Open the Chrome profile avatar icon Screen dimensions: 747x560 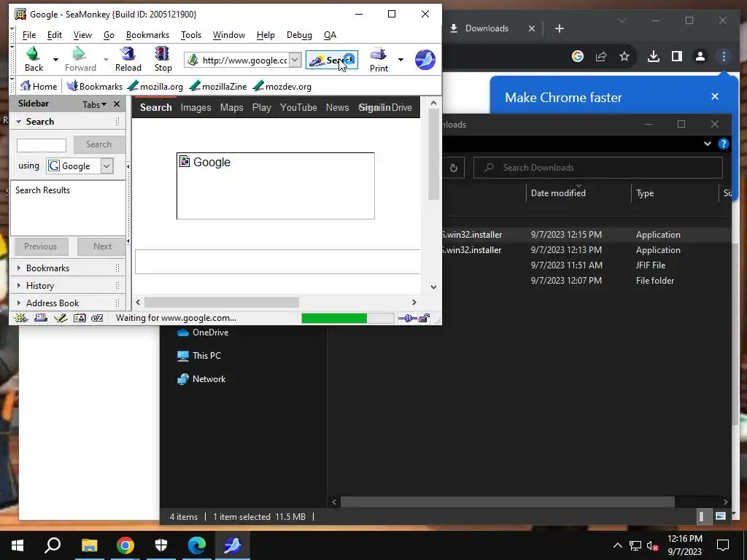(700, 56)
